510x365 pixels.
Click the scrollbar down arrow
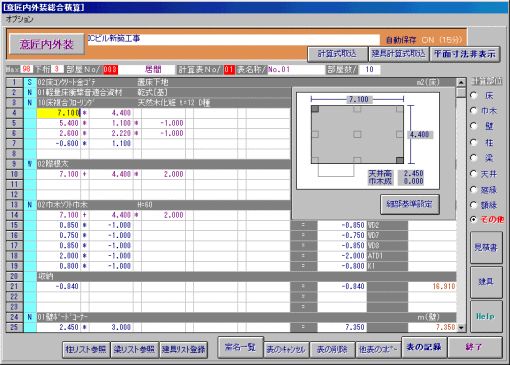(x=461, y=328)
